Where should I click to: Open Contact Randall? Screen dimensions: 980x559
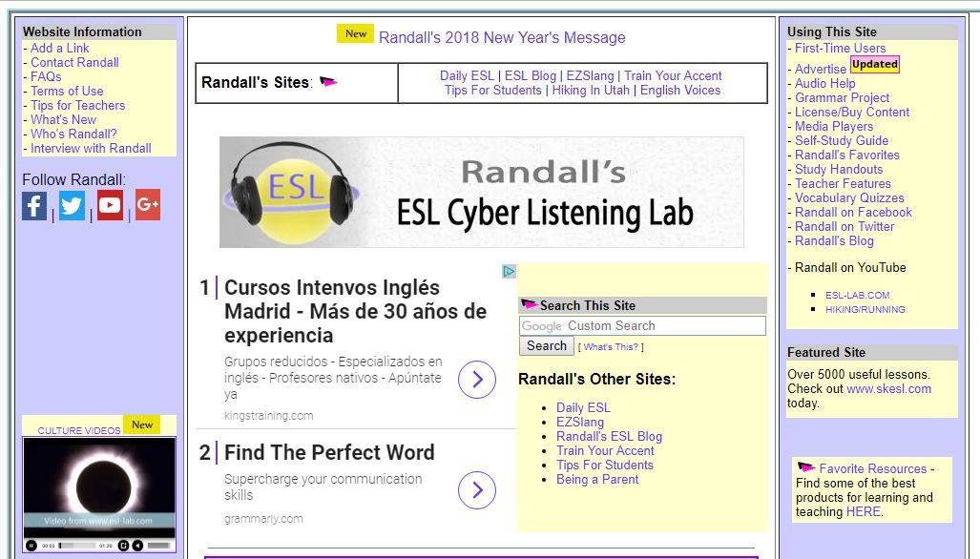[x=74, y=62]
